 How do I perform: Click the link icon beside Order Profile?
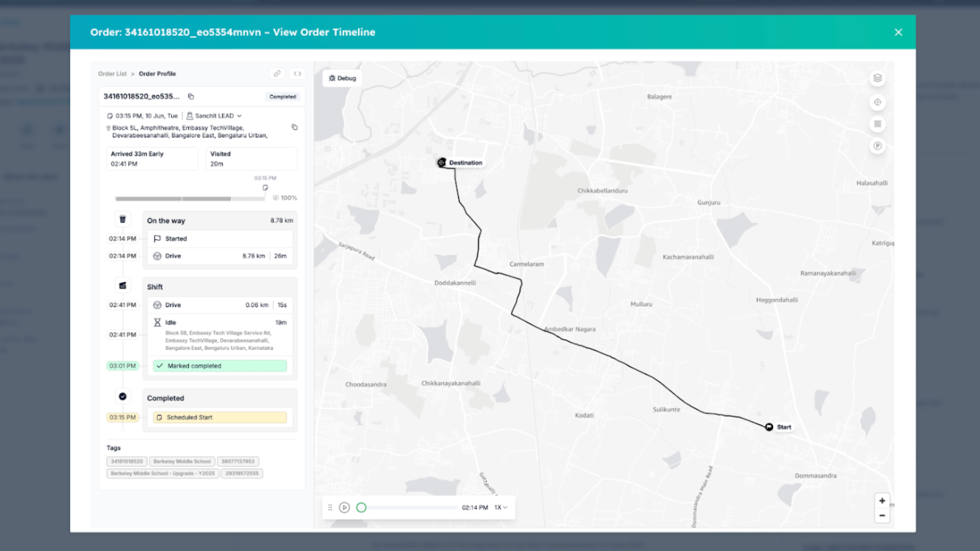point(277,74)
